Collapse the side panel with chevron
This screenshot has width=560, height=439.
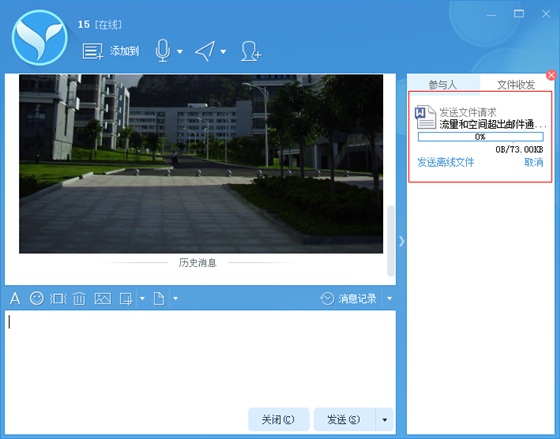[x=402, y=241]
